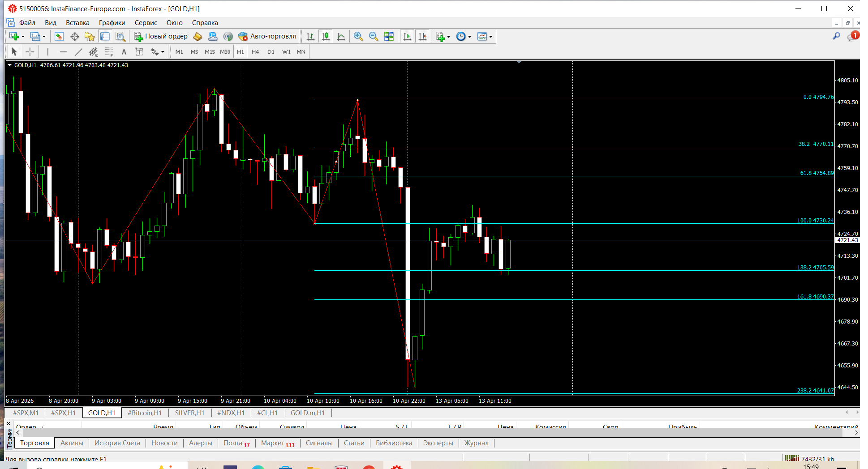Zoom out of the chart
Viewport: 868px width, 469px height.
(374, 37)
